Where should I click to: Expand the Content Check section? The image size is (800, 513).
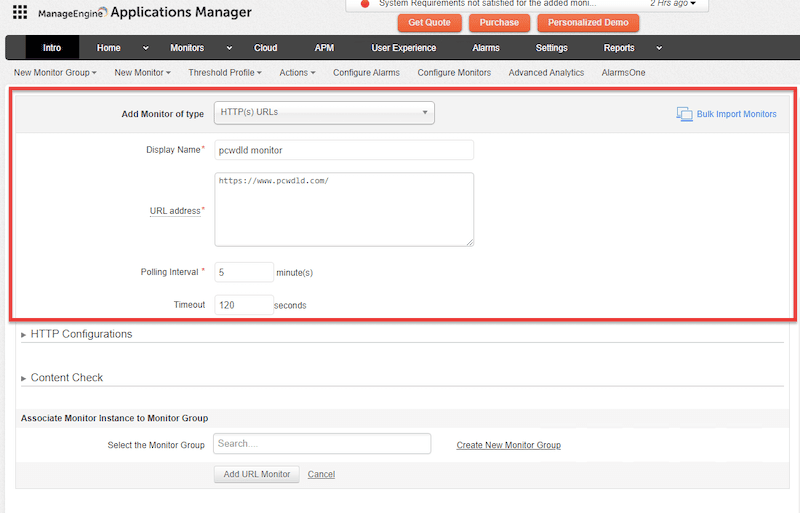(x=62, y=378)
